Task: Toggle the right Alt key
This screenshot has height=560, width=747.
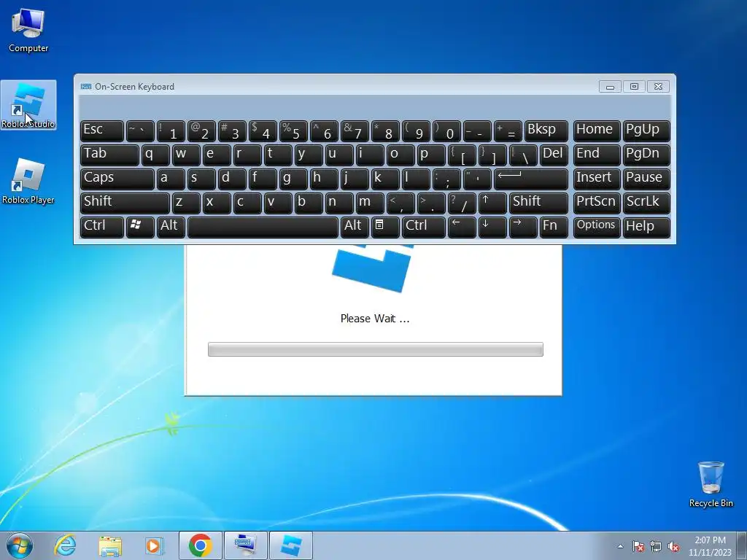Action: 355,226
